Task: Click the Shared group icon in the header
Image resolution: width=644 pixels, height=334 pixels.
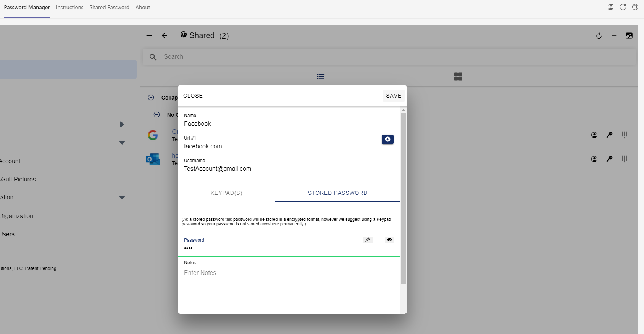Action: [184, 35]
